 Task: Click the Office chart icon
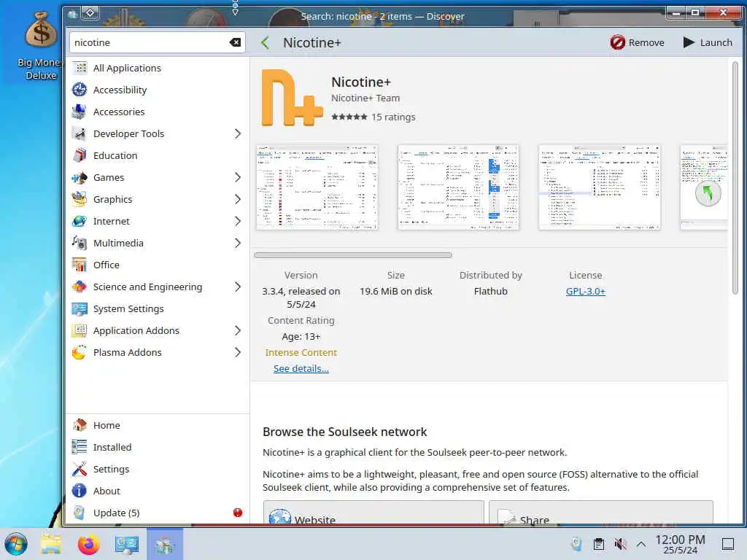tap(80, 265)
